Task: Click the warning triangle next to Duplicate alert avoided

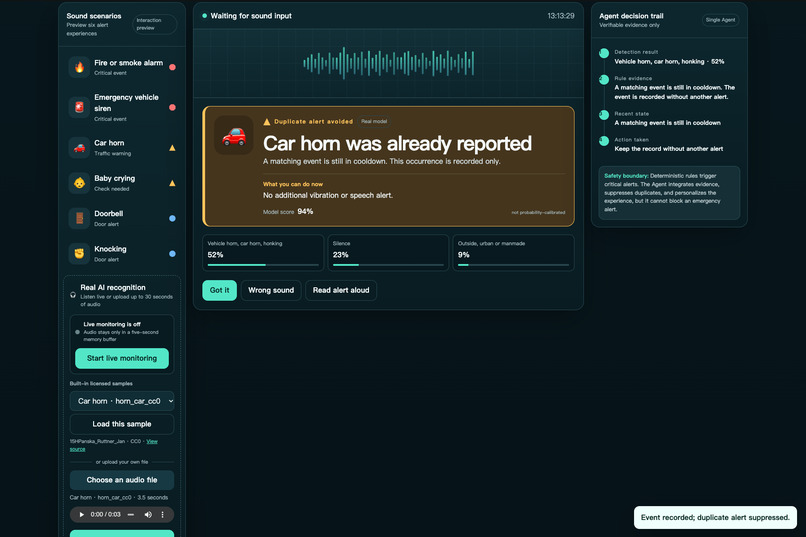Action: 267,122
